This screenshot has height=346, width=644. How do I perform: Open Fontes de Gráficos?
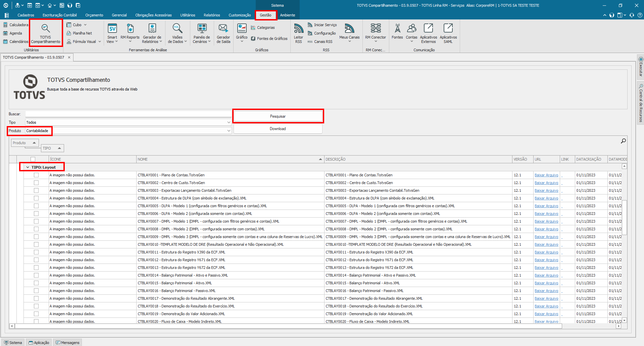point(269,39)
